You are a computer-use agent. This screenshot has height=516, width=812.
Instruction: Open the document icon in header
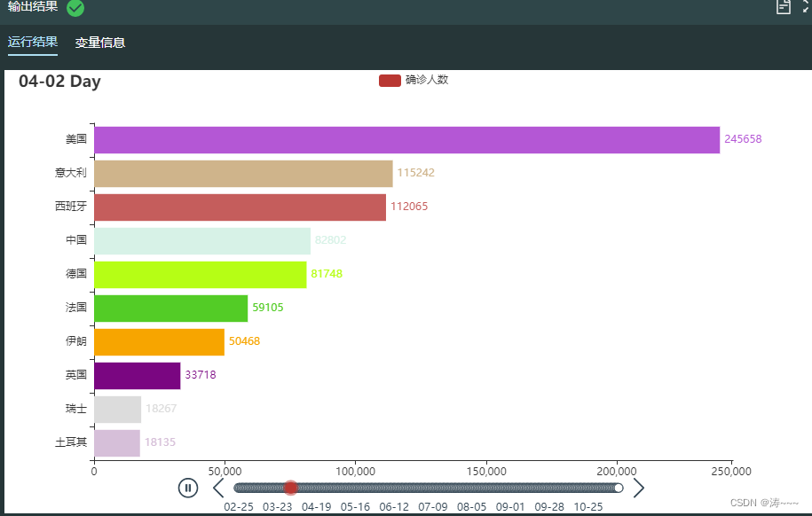pyautogui.click(x=783, y=7)
